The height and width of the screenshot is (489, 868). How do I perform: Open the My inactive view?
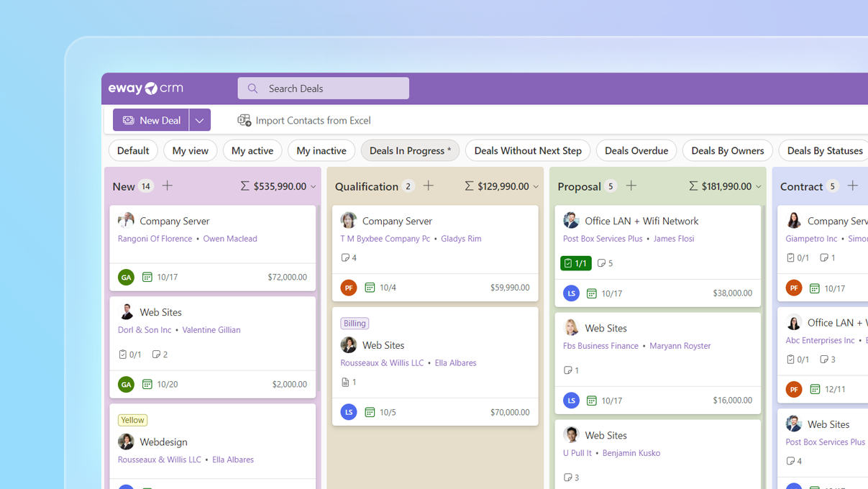(x=321, y=150)
